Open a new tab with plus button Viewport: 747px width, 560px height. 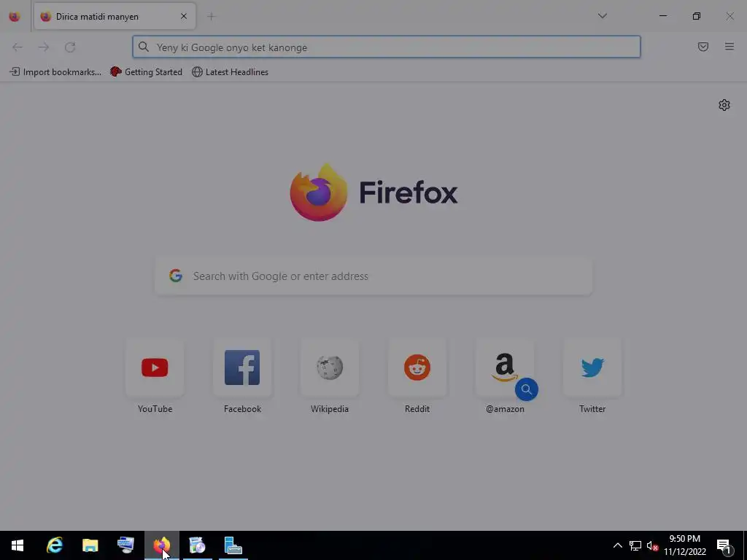click(211, 17)
